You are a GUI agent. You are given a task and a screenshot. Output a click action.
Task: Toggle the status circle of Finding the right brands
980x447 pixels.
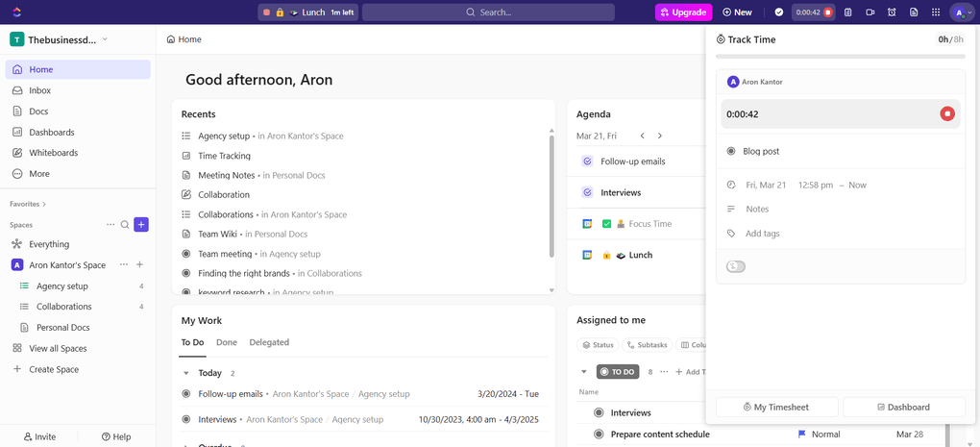point(185,273)
